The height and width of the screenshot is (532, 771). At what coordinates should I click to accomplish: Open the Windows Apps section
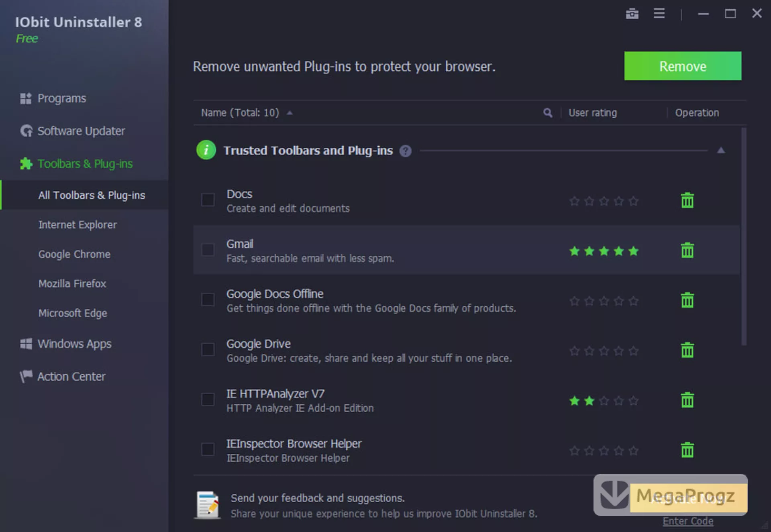point(75,344)
